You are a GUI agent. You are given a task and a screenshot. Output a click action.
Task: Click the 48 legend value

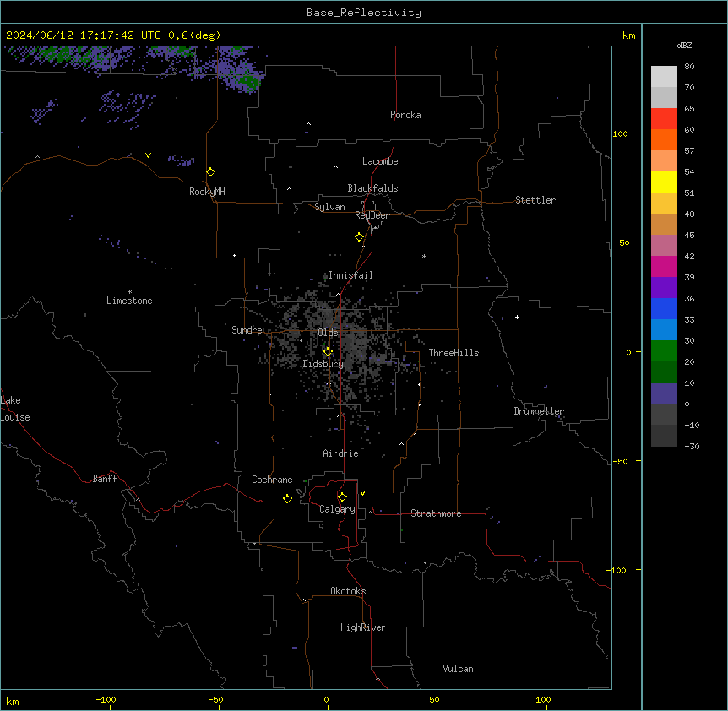tap(689, 214)
